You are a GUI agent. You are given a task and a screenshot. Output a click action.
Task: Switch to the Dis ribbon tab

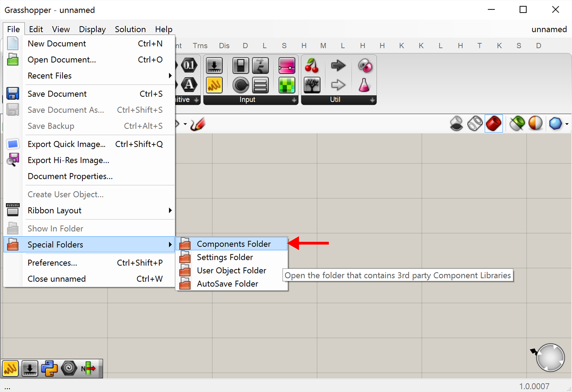[x=224, y=46]
